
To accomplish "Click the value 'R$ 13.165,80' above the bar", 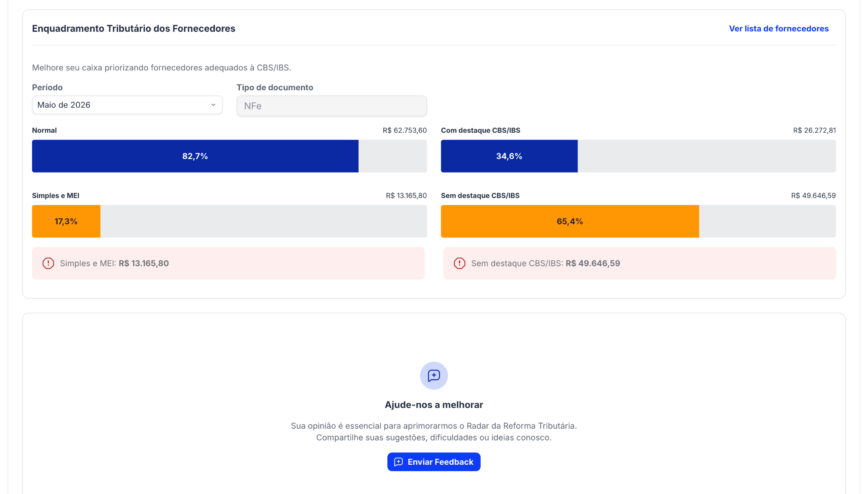I will coord(406,195).
